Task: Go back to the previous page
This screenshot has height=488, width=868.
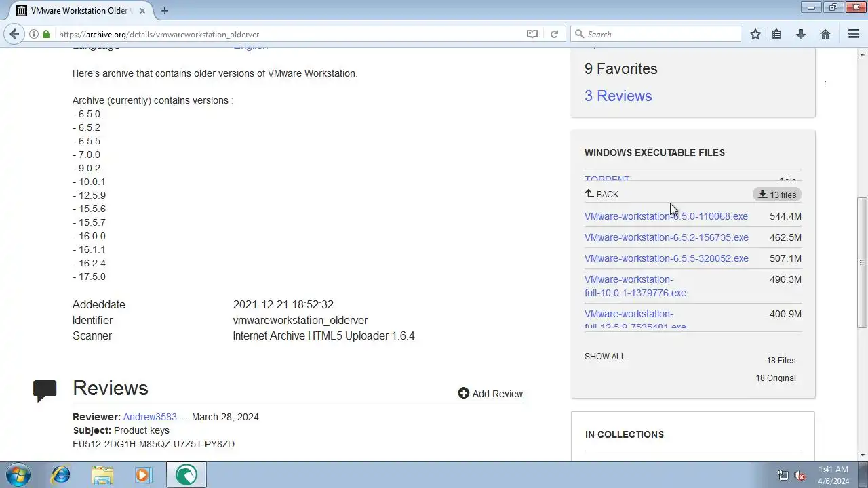Action: (14, 34)
